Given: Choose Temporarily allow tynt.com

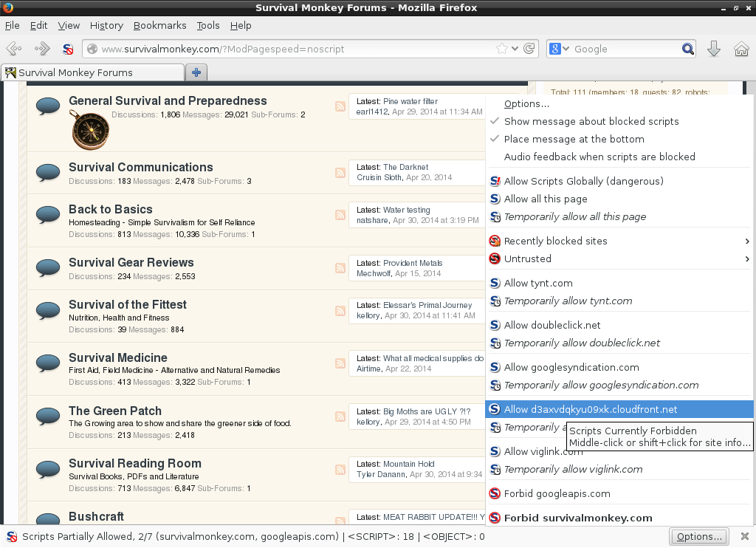Looking at the screenshot, I should click(x=619, y=301).
